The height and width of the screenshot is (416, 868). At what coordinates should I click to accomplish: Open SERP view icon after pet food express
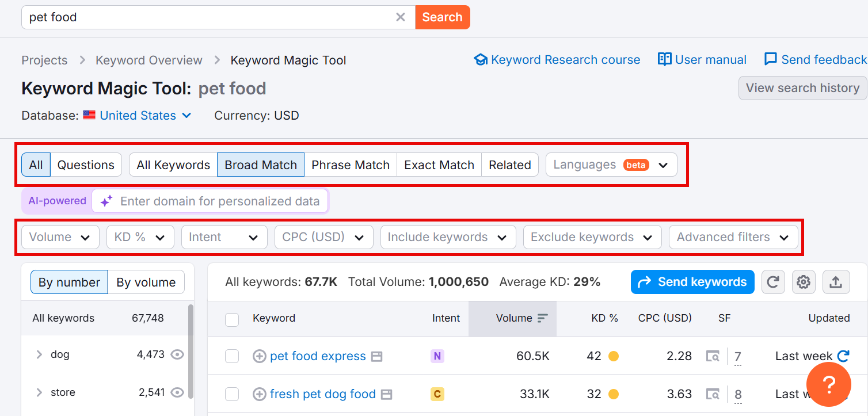click(x=376, y=357)
